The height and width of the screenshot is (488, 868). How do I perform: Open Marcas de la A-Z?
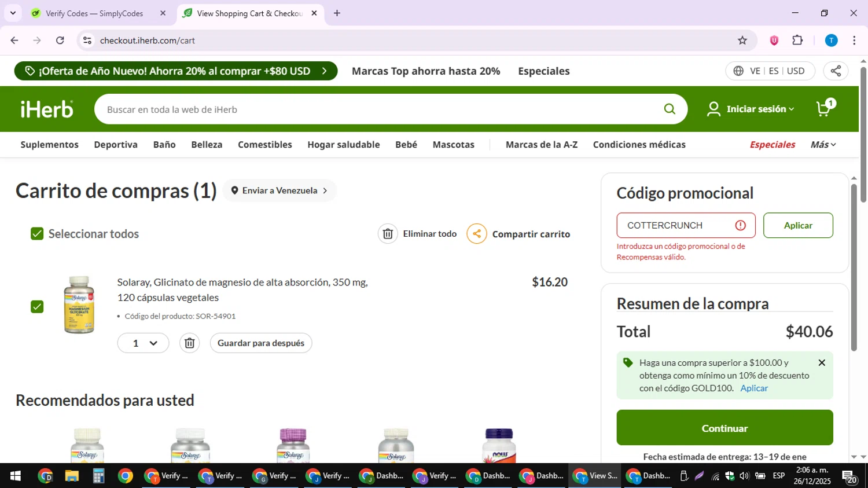(542, 144)
